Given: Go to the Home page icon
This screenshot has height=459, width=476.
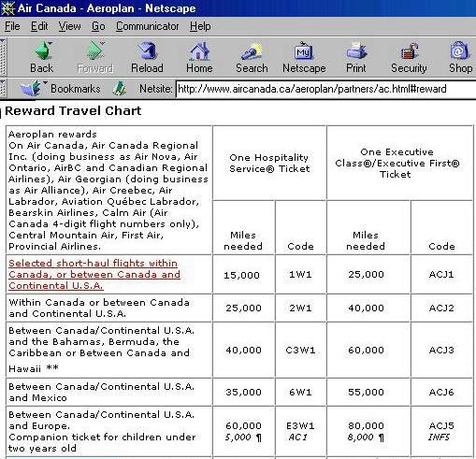Looking at the screenshot, I should pos(199,51).
